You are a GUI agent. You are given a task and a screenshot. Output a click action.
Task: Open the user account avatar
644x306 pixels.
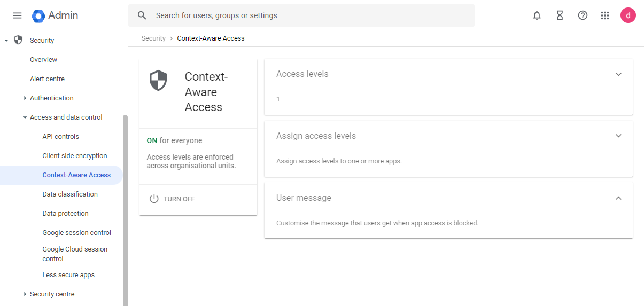pos(628,15)
